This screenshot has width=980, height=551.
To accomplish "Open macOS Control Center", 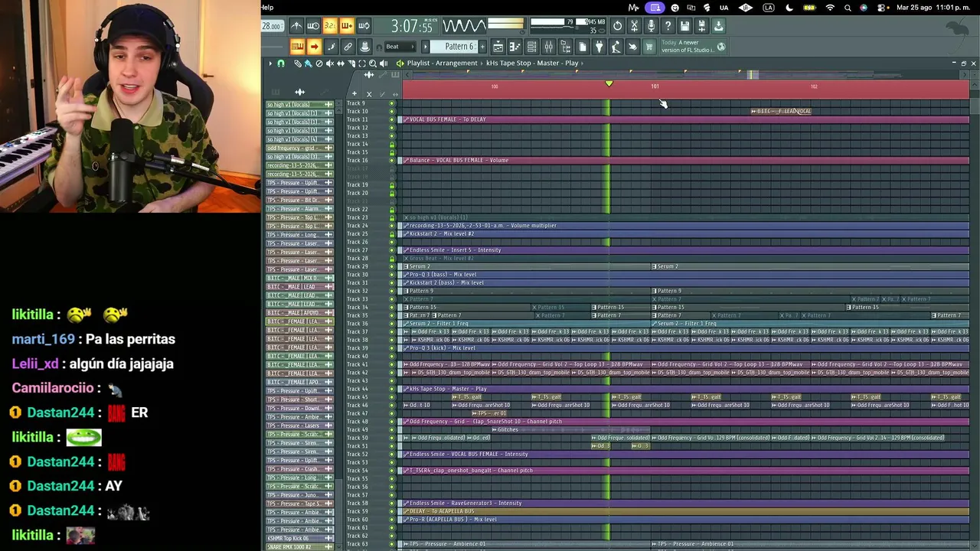I will click(x=881, y=8).
